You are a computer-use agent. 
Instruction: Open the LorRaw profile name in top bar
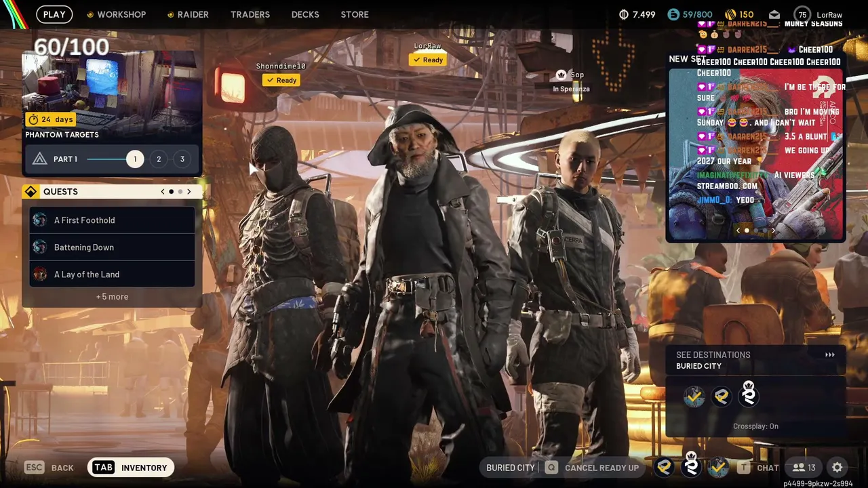pyautogui.click(x=829, y=14)
